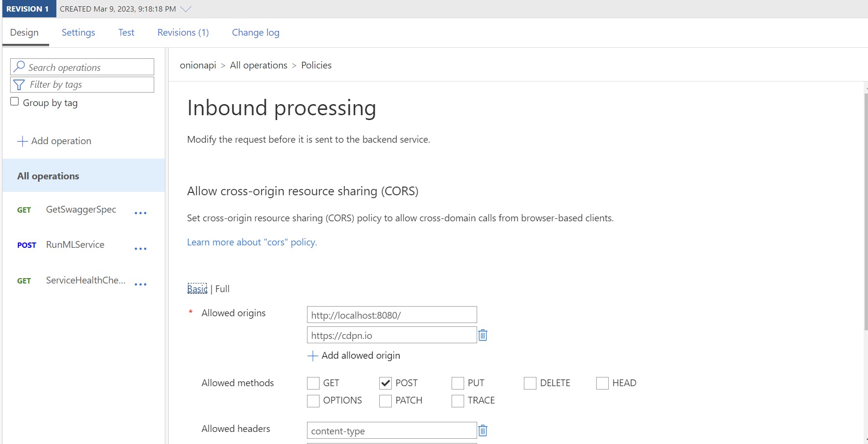Open the more options menu for GetSwaggerSpec
Screen dimensions: 868x444
tap(140, 213)
